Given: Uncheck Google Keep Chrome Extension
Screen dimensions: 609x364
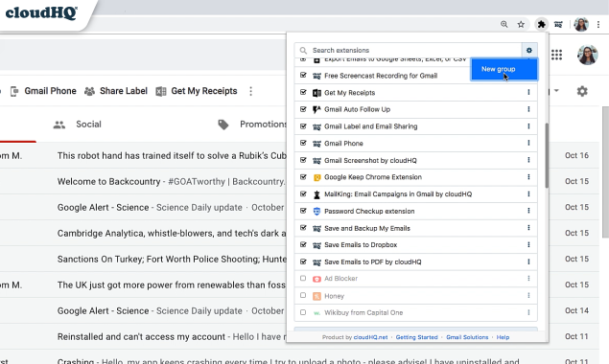Looking at the screenshot, I should coord(303,177).
